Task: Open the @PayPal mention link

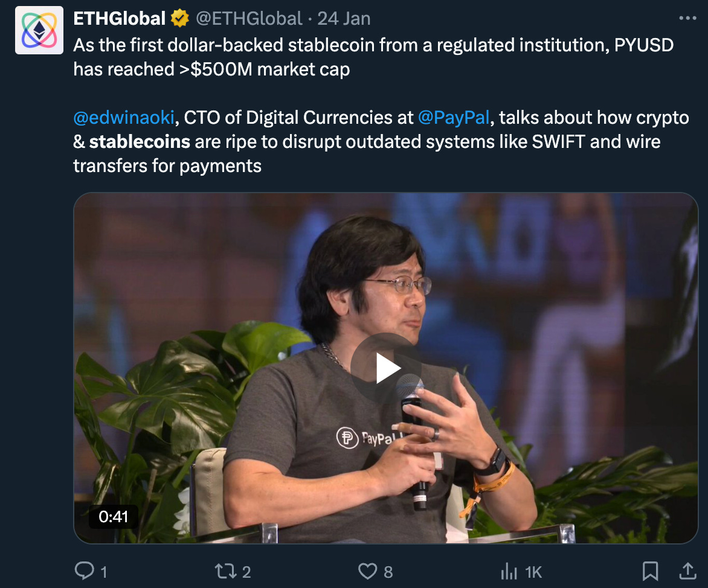Action: coord(453,117)
